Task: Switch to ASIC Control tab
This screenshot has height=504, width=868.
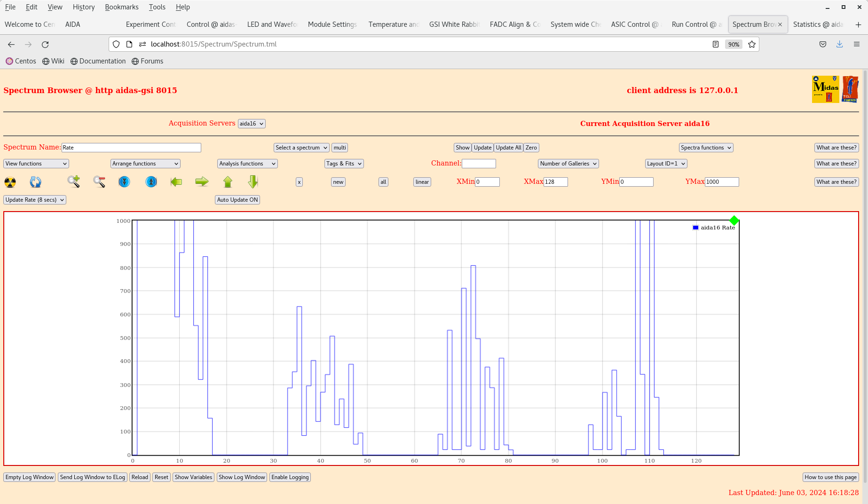Action: 636,24
